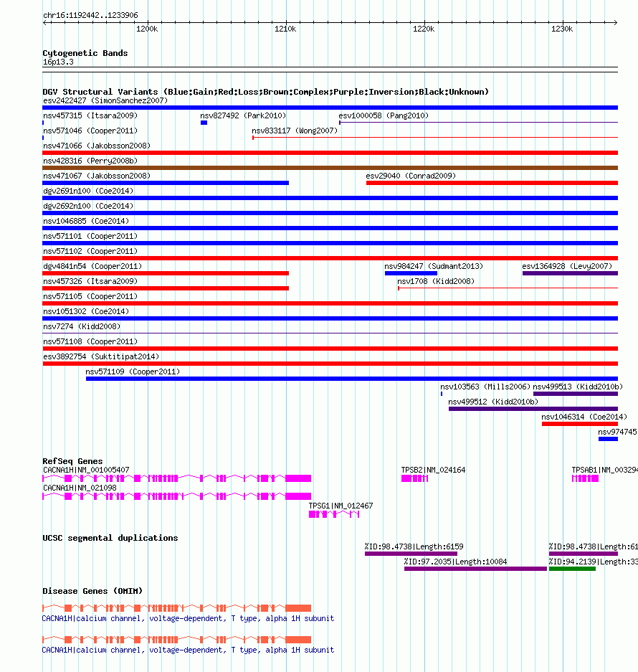638x672 pixels.
Task: Click the blue nsv984247 gain bar
Action: (x=411, y=273)
